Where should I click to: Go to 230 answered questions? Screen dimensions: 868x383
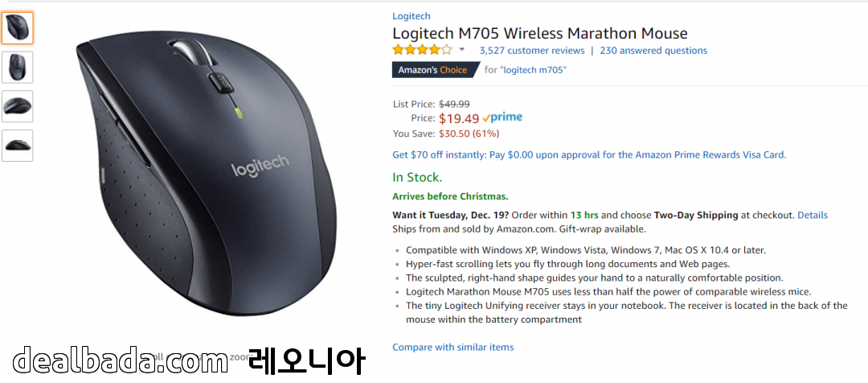pyautogui.click(x=653, y=51)
